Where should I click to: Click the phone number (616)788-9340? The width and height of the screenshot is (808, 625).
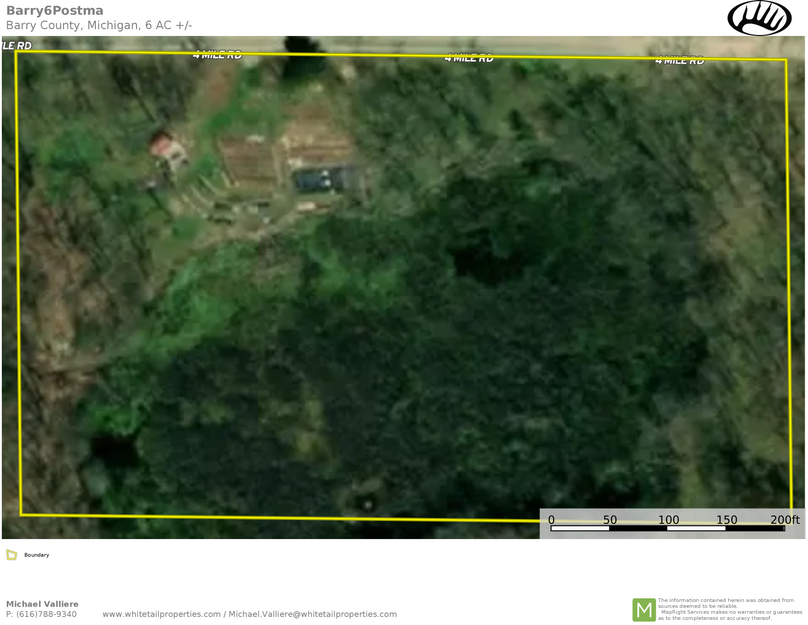point(41,614)
